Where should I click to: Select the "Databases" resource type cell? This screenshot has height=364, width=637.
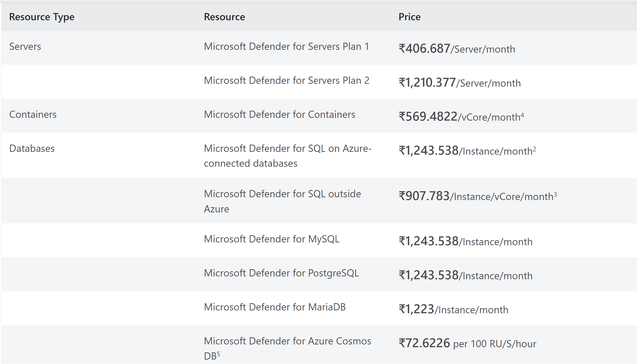[x=32, y=149]
